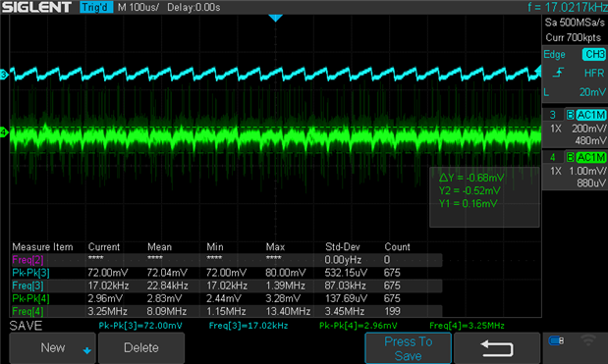Click the channel 3 200mV/ scale value
This screenshot has width=608, height=364.
point(588,129)
